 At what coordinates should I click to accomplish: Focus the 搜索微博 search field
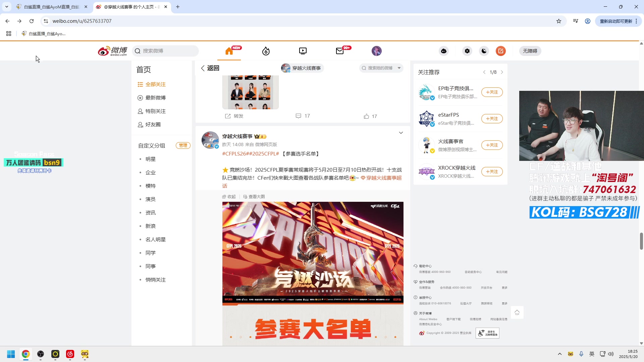coord(165,51)
